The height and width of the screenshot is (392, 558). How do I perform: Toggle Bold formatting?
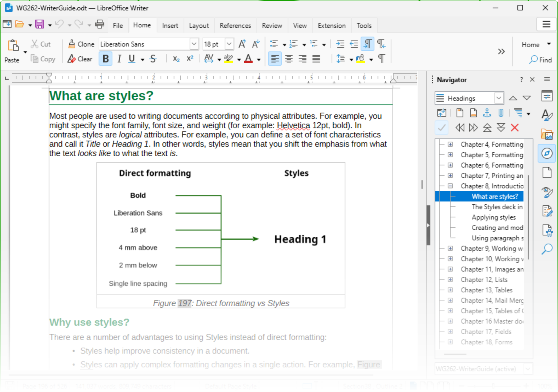106,59
